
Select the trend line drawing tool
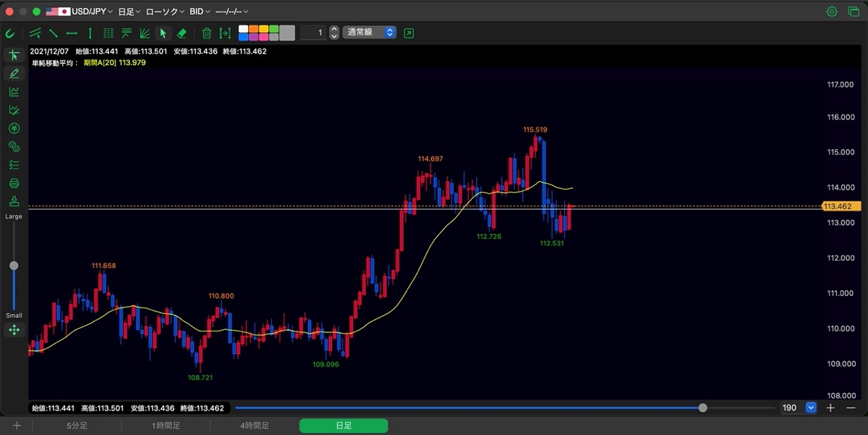point(54,33)
